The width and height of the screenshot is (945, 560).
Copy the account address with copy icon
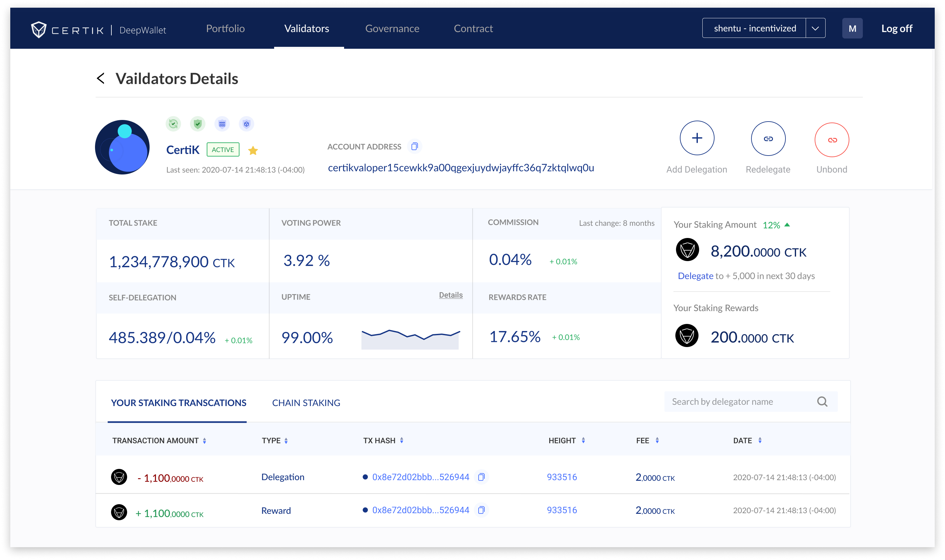pyautogui.click(x=414, y=147)
